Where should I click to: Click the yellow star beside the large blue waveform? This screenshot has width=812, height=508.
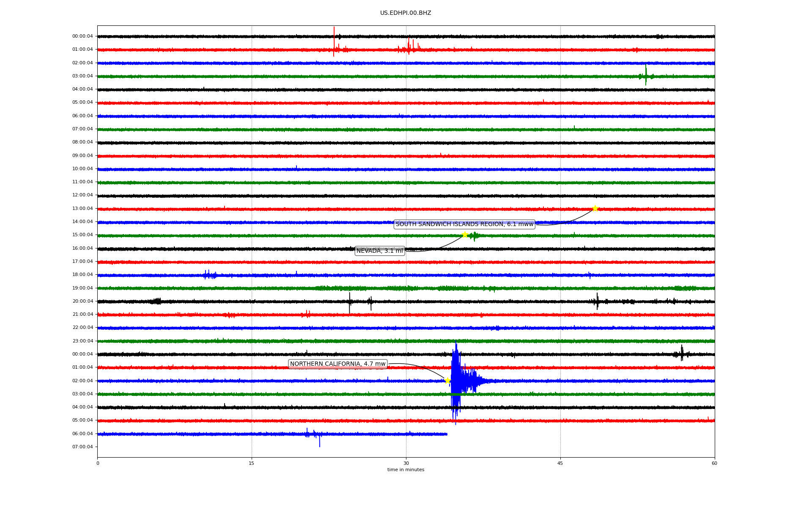click(x=447, y=381)
